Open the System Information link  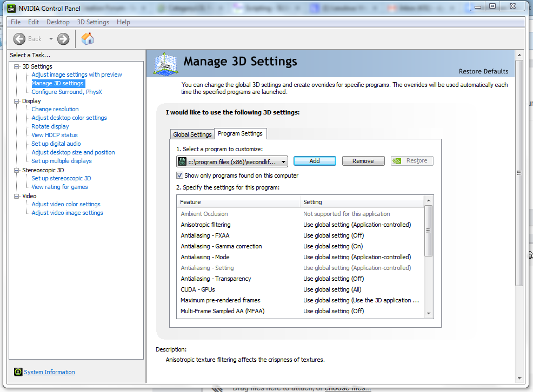(49, 372)
